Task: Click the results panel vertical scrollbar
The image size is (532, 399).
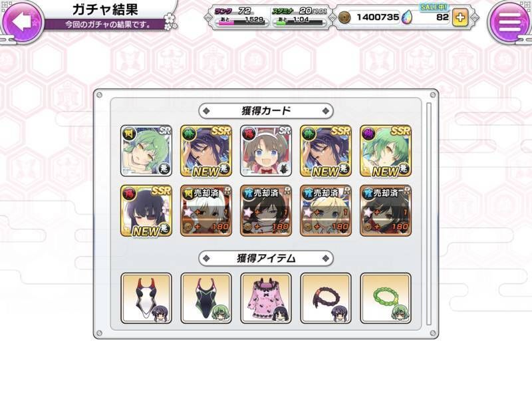Action: 429,213
